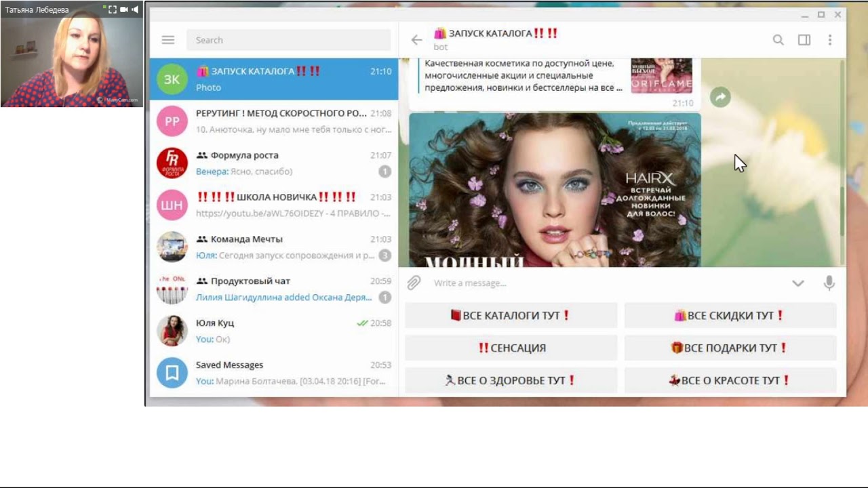Click the 21:10 time on ЗАПУСК КАТАЛОГА row
The height and width of the screenshot is (488, 868).
(380, 71)
